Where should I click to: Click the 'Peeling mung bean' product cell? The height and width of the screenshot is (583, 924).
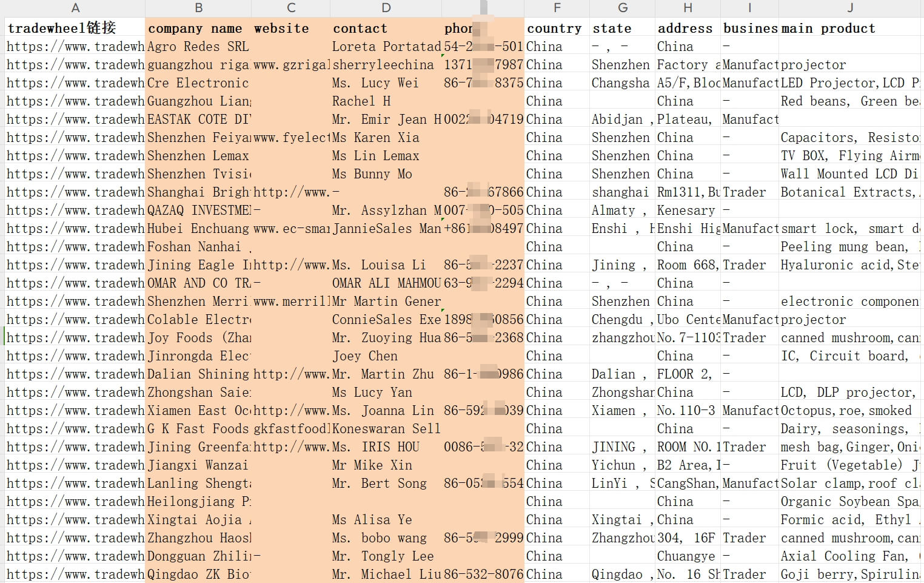[851, 246]
